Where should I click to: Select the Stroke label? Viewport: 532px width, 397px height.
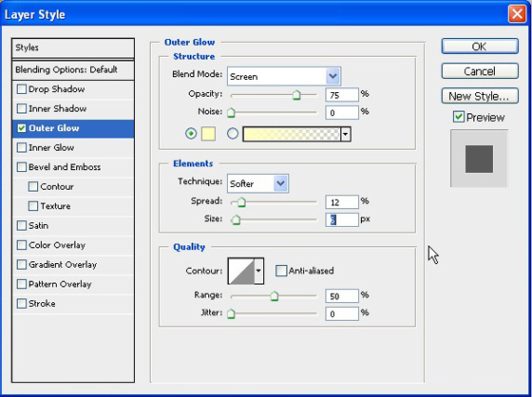pyautogui.click(x=42, y=303)
